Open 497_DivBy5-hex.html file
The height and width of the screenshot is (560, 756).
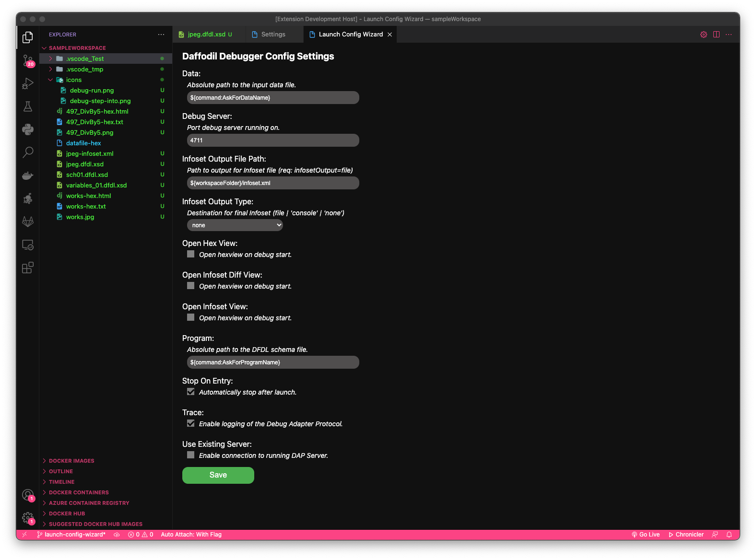coord(106,111)
